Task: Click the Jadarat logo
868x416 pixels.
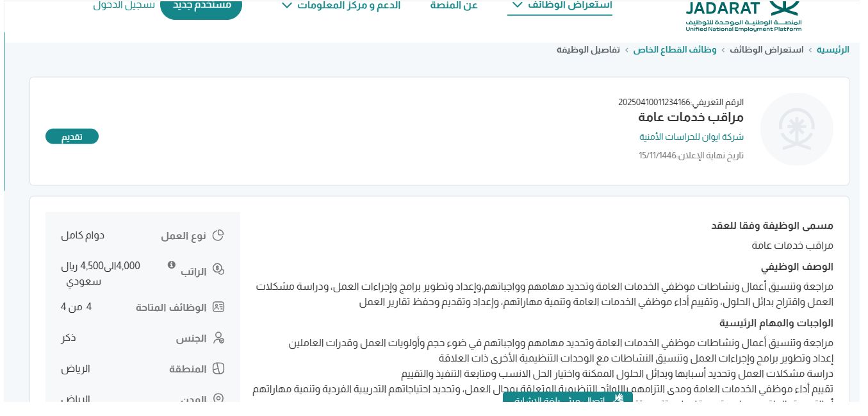Action: (743, 15)
